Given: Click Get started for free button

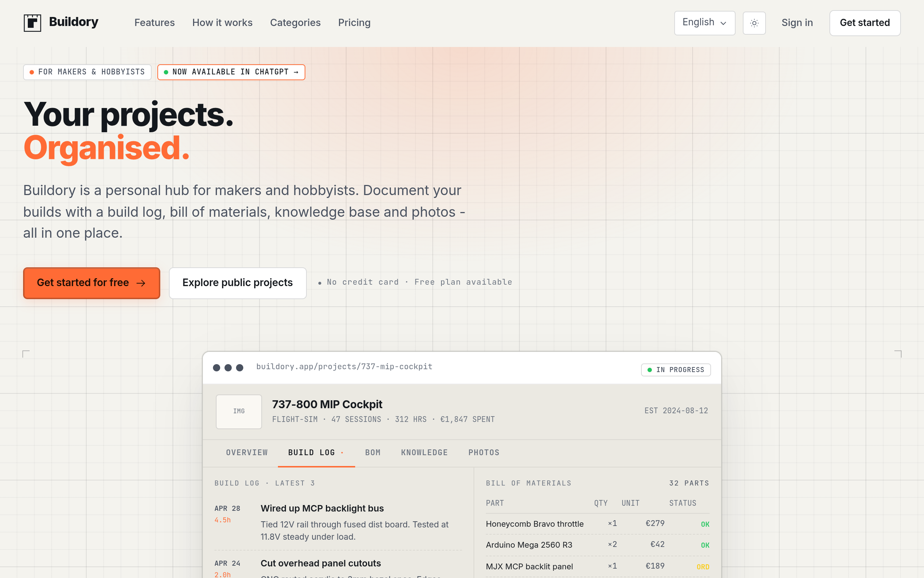Looking at the screenshot, I should click(92, 283).
